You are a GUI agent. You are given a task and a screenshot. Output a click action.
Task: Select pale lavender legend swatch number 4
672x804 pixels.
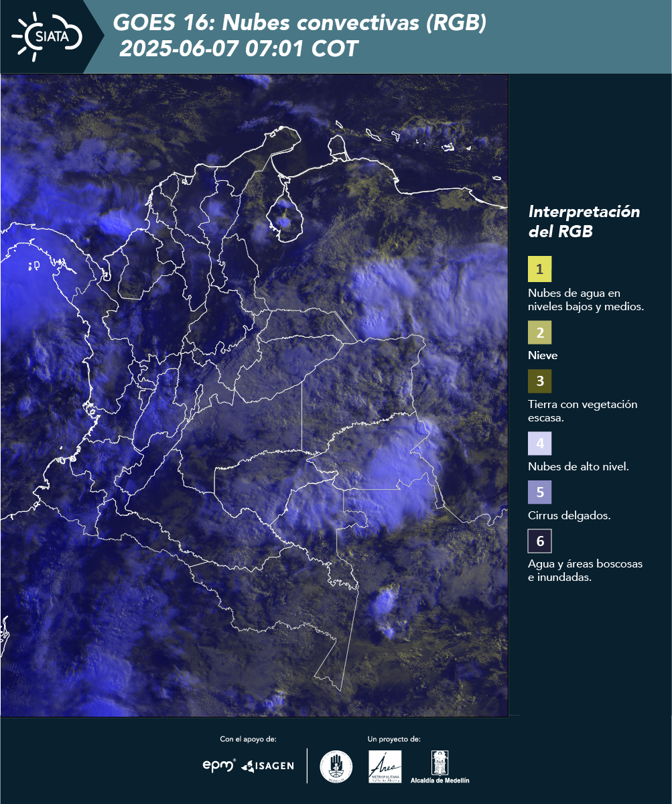[539, 443]
